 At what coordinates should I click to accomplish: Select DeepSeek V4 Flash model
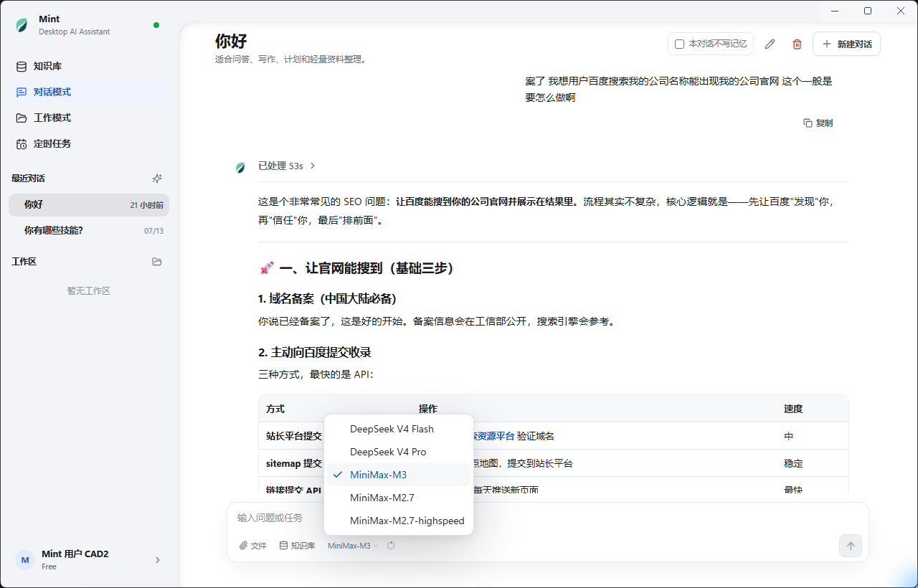point(399,429)
